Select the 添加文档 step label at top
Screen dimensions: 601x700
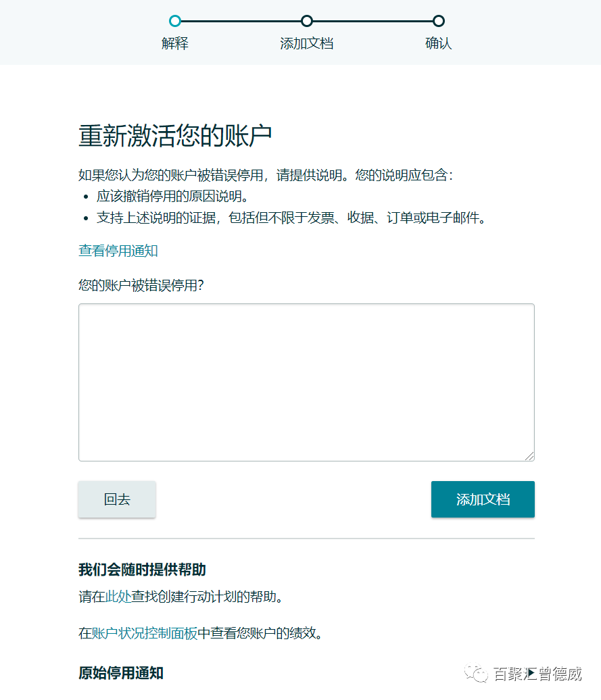307,43
